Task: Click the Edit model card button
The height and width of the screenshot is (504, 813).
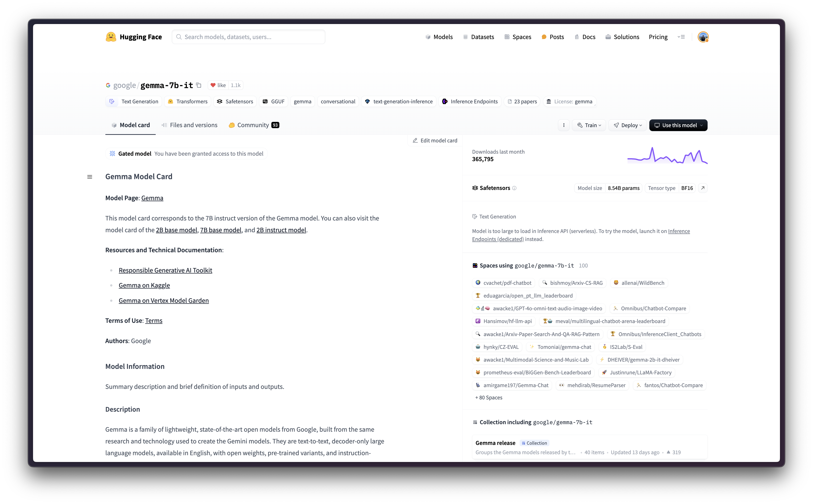Action: pos(435,140)
